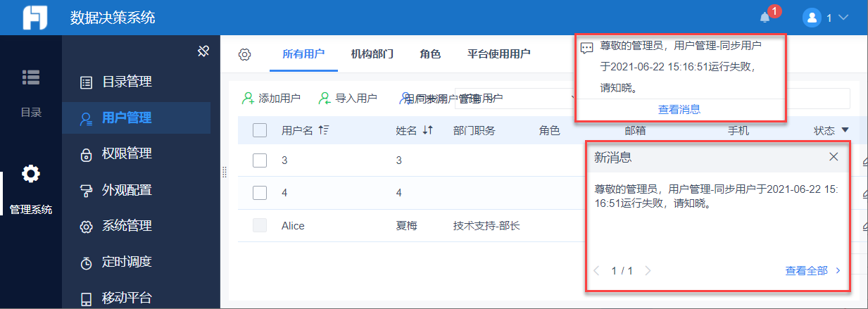Switch to the 所有用户 tab

[x=303, y=53]
